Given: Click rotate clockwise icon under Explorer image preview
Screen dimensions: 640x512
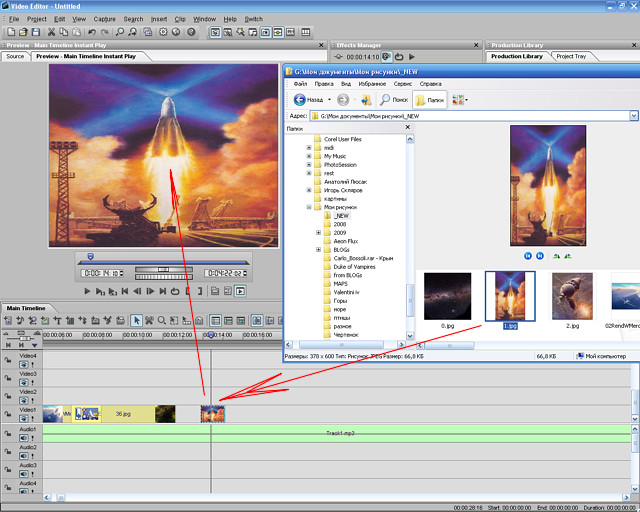Looking at the screenshot, I should 556,256.
